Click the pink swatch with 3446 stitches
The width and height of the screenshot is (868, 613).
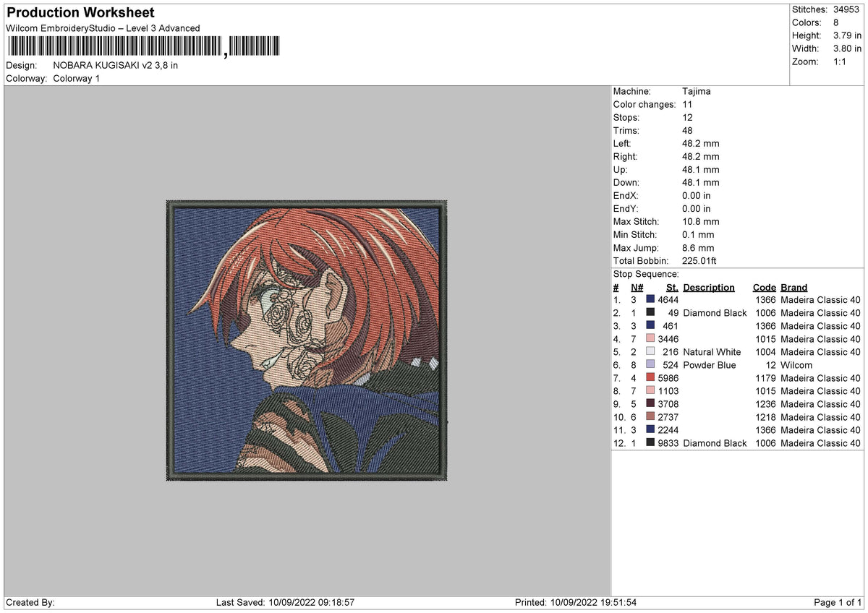coord(650,339)
